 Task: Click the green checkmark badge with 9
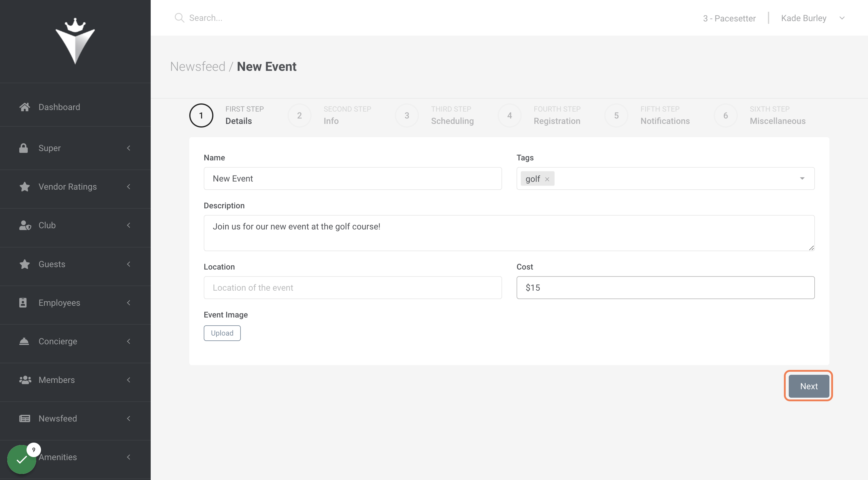(x=22, y=459)
